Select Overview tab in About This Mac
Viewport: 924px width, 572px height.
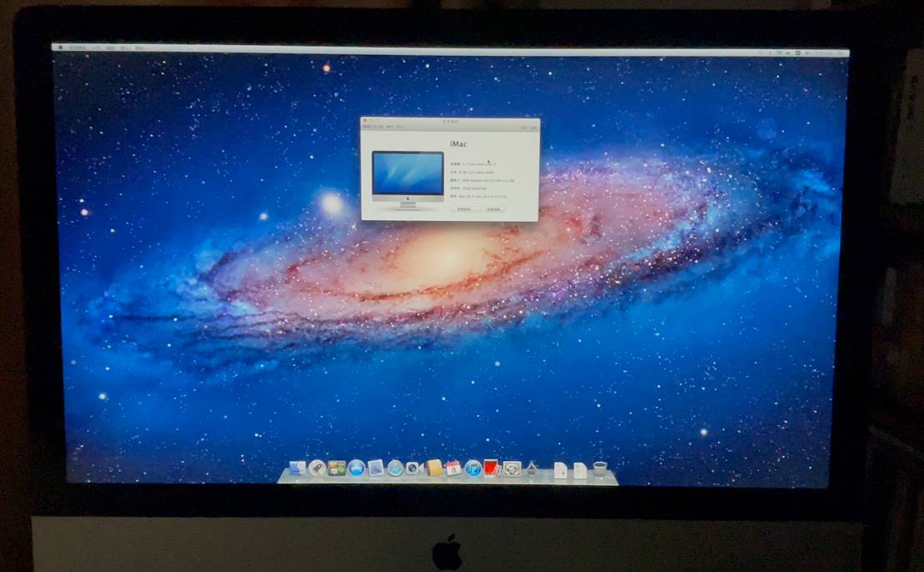tap(367, 127)
